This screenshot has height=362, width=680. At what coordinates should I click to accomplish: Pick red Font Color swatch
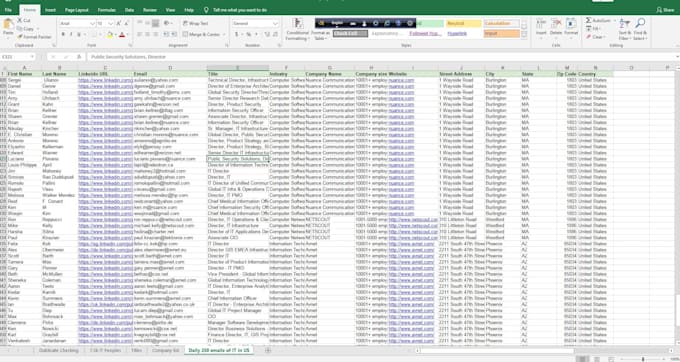[x=122, y=34]
